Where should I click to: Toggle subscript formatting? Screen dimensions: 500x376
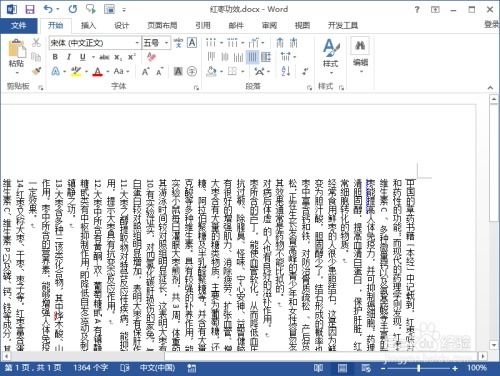(118, 57)
